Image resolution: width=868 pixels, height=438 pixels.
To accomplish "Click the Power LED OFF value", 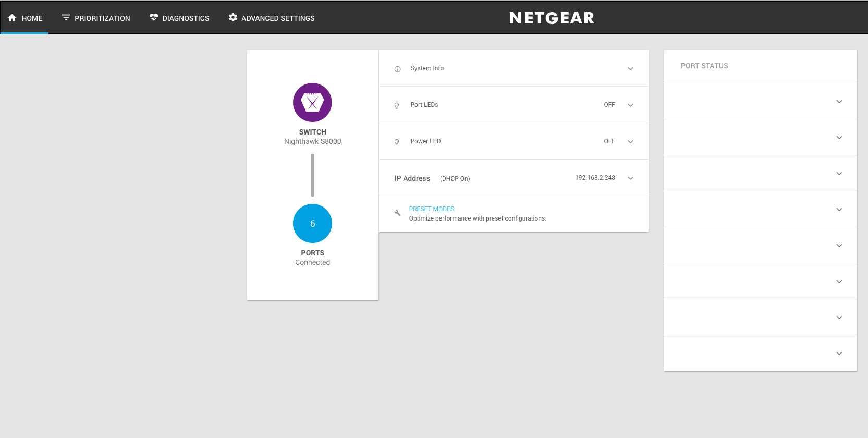I will [609, 141].
